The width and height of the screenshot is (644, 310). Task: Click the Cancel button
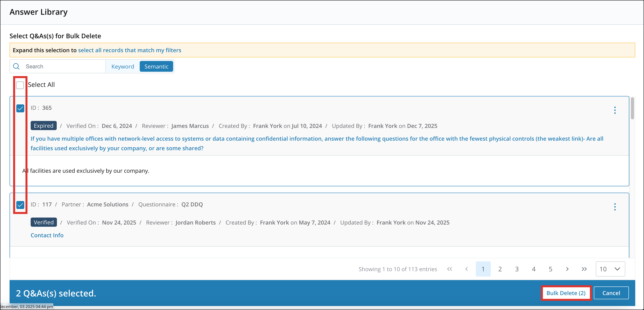coord(611,293)
